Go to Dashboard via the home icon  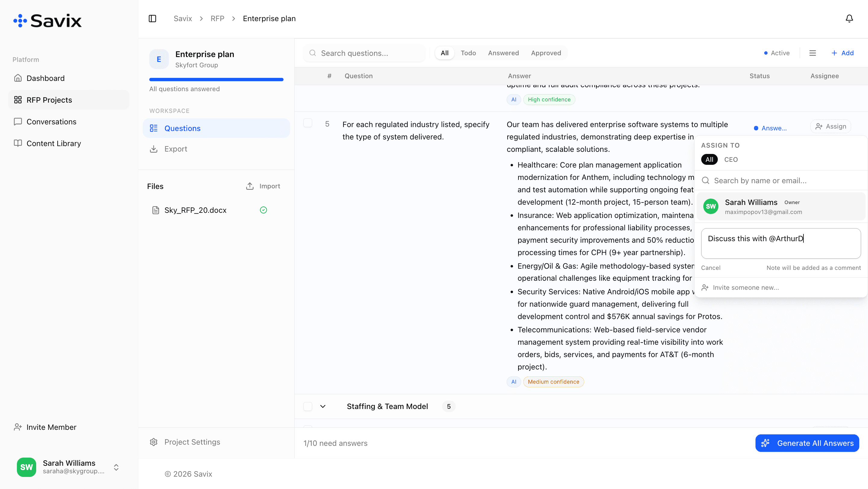(18, 78)
